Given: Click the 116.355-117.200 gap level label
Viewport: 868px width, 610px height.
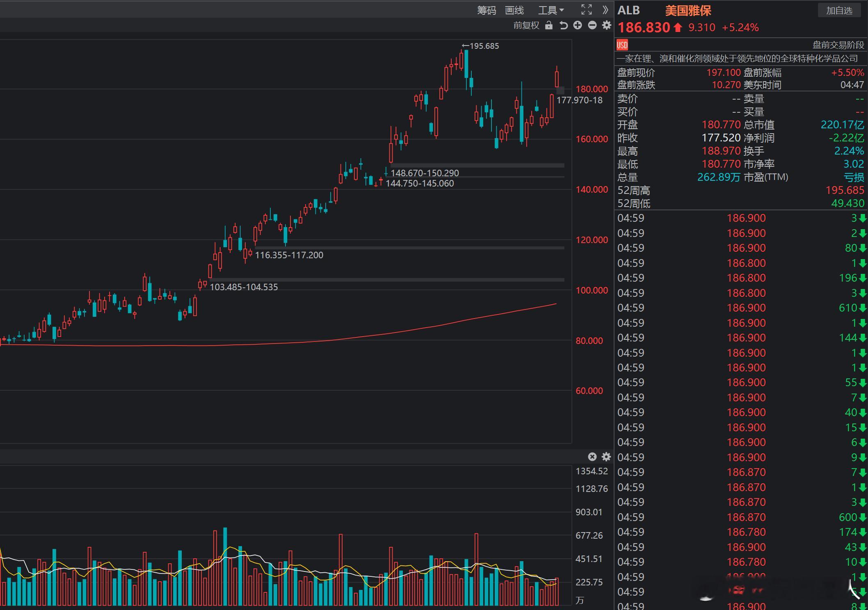Looking at the screenshot, I should (x=289, y=255).
